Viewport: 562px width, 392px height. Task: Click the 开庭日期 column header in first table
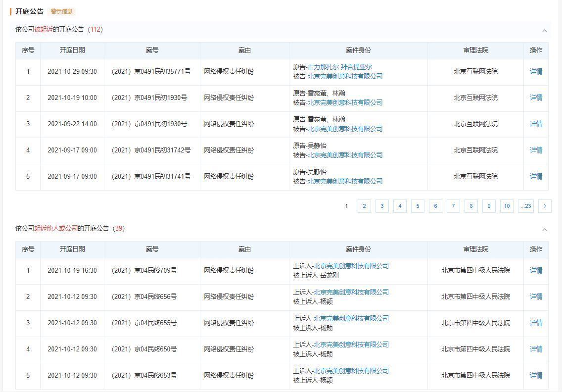click(72, 50)
